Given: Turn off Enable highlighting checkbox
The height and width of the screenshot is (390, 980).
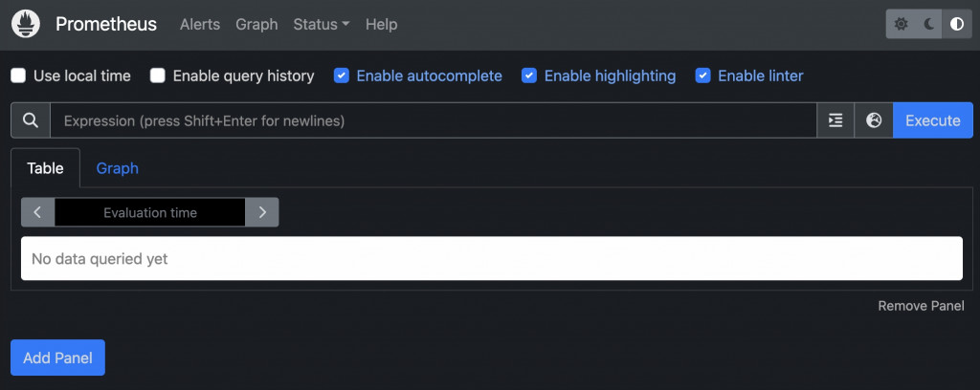Looking at the screenshot, I should pyautogui.click(x=529, y=76).
